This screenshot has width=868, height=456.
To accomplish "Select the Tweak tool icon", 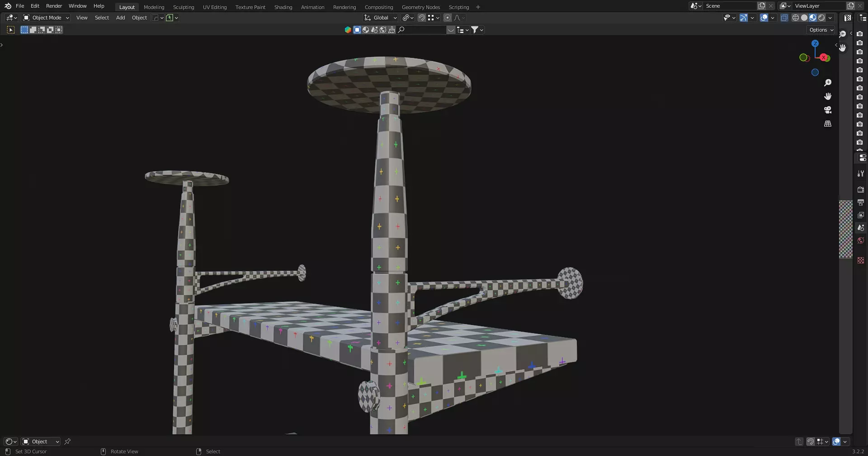I will [x=11, y=30].
